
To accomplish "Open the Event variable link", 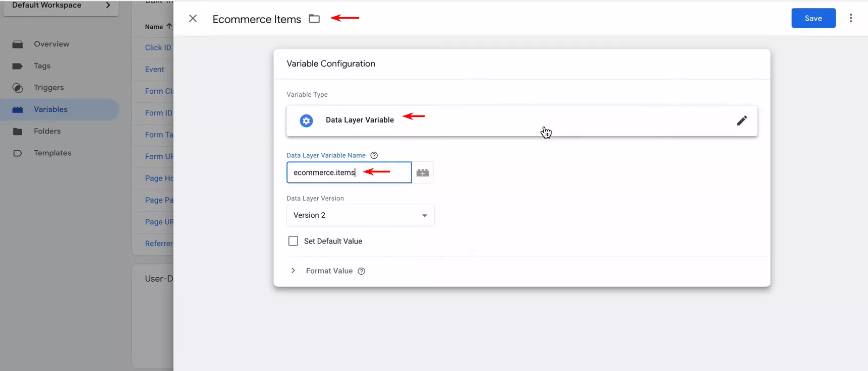I will click(x=154, y=70).
